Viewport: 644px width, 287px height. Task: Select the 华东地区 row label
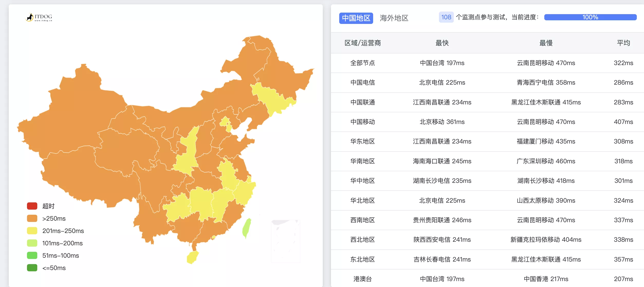point(363,141)
